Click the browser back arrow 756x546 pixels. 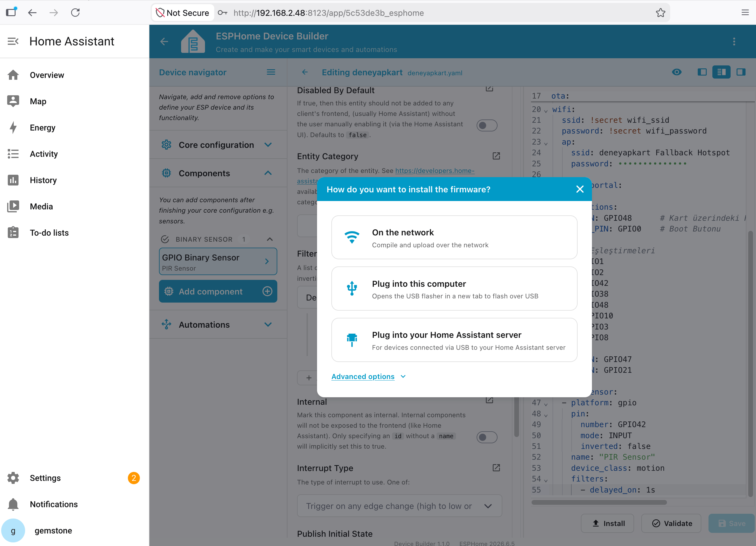pyautogui.click(x=32, y=13)
